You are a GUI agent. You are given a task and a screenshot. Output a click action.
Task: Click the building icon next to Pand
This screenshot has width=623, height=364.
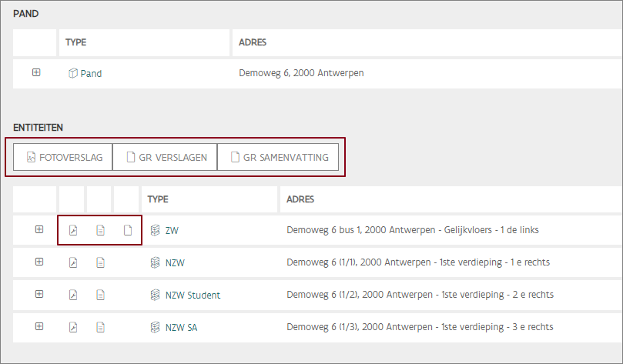tap(73, 73)
